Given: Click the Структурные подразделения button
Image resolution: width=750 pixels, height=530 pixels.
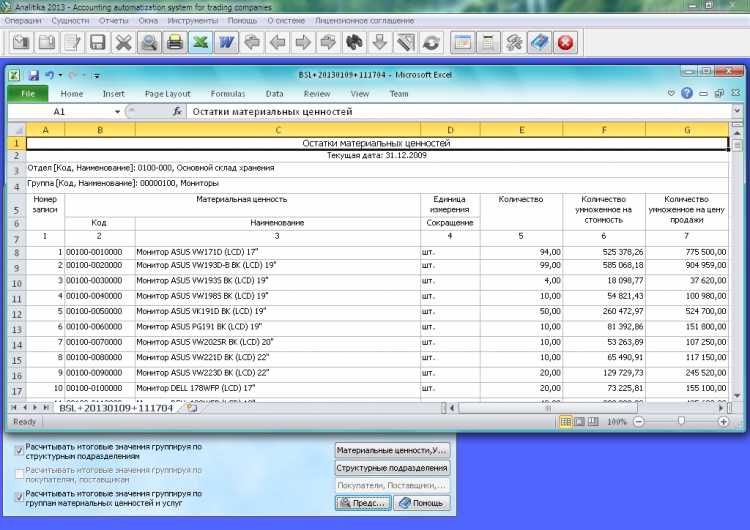Looking at the screenshot, I should pos(392,468).
